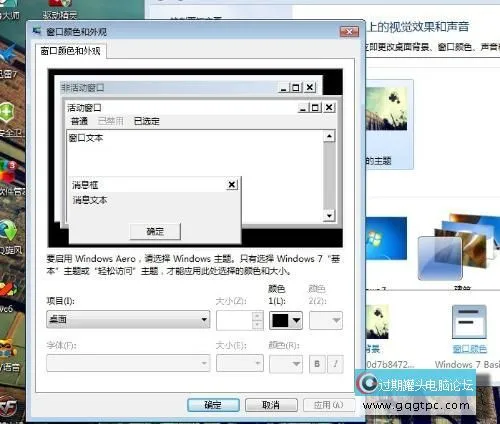The image size is (500, 424).
Task: Click the 已选定 menu item in preview
Action: pos(147,121)
